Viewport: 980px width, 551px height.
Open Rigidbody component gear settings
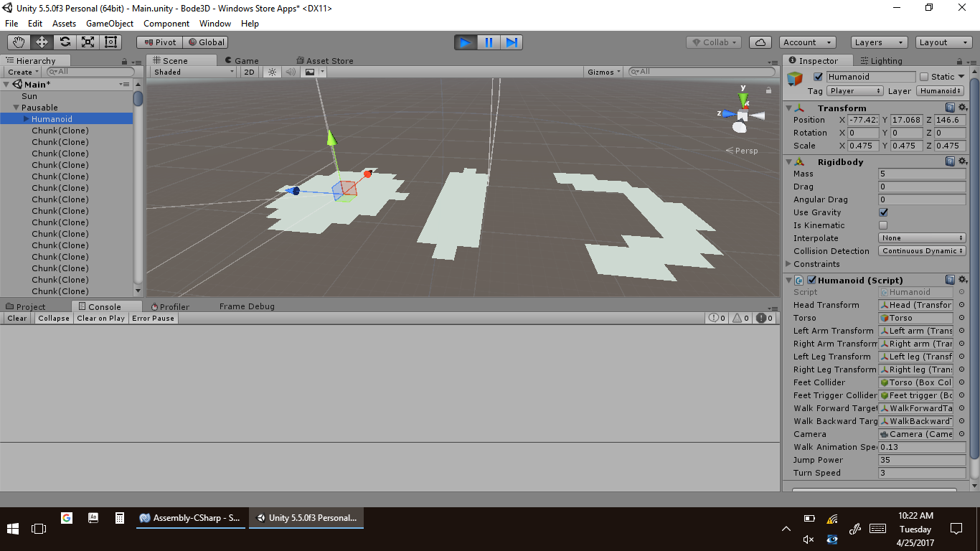pos(963,161)
